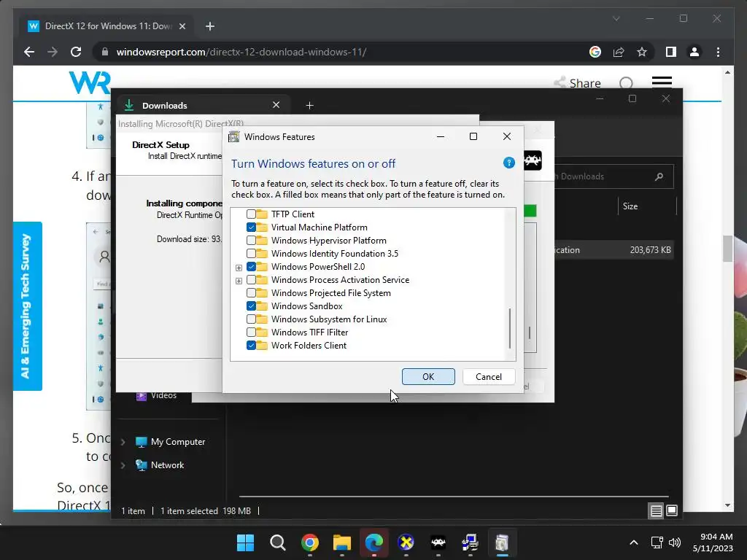The height and width of the screenshot is (560, 747).
Task: Open the webpage search icon
Action: (627, 83)
